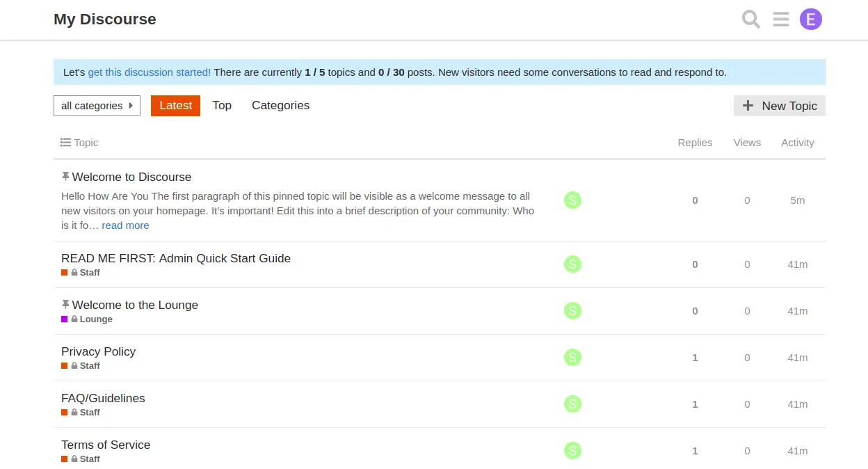Screen dimensions: 868x469
Task: Open the FAQ/Guidelines topic
Action: 103,398
